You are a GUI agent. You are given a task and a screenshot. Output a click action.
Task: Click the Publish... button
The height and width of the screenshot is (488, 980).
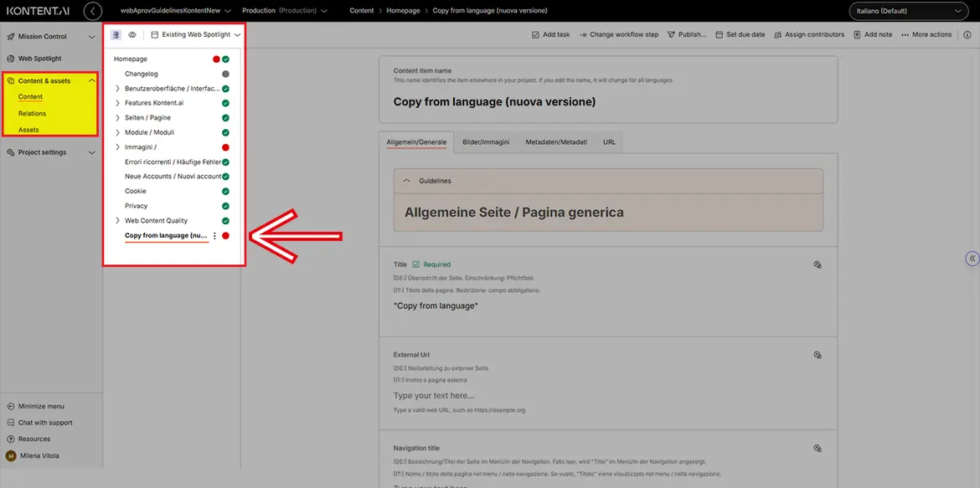tap(687, 34)
